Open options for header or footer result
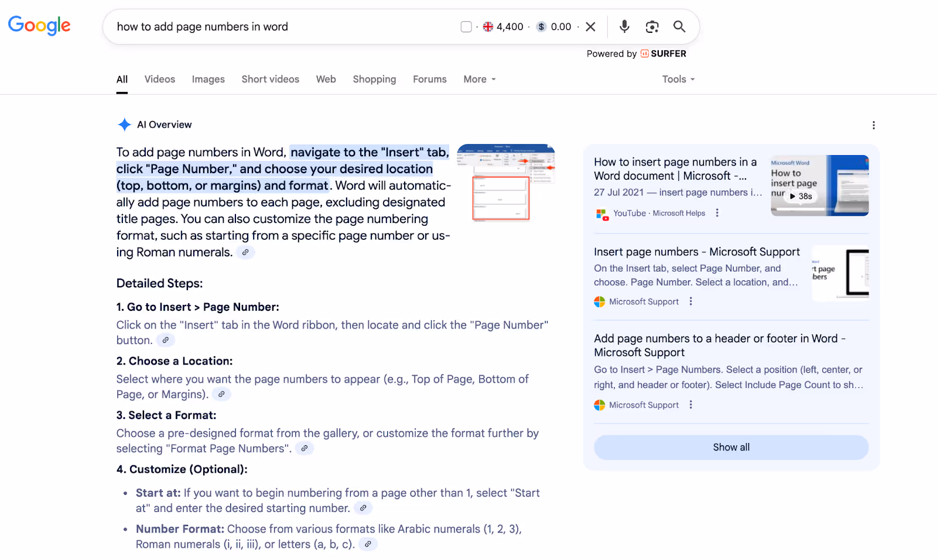The width and height of the screenshot is (937, 560). (x=691, y=405)
